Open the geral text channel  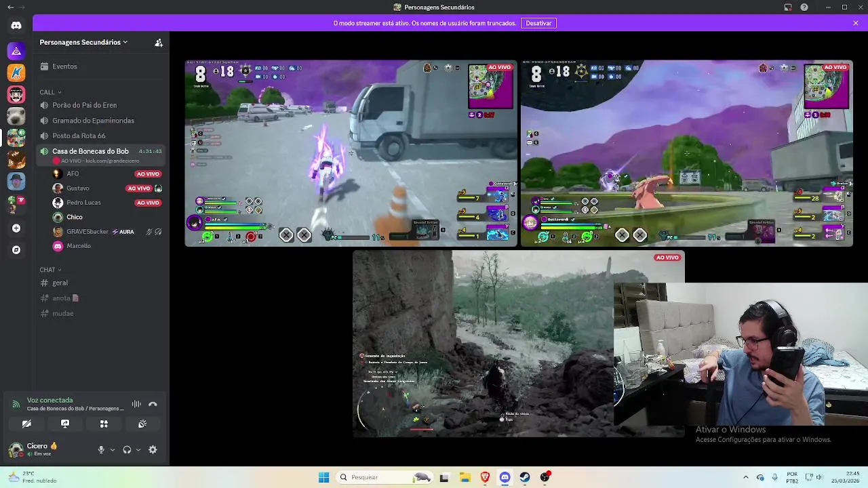(102, 283)
